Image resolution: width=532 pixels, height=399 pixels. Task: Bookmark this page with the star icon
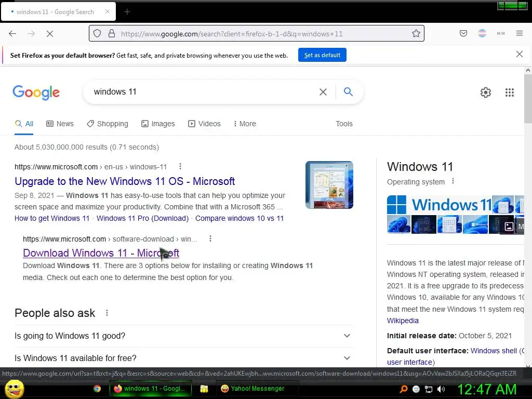tap(416, 34)
